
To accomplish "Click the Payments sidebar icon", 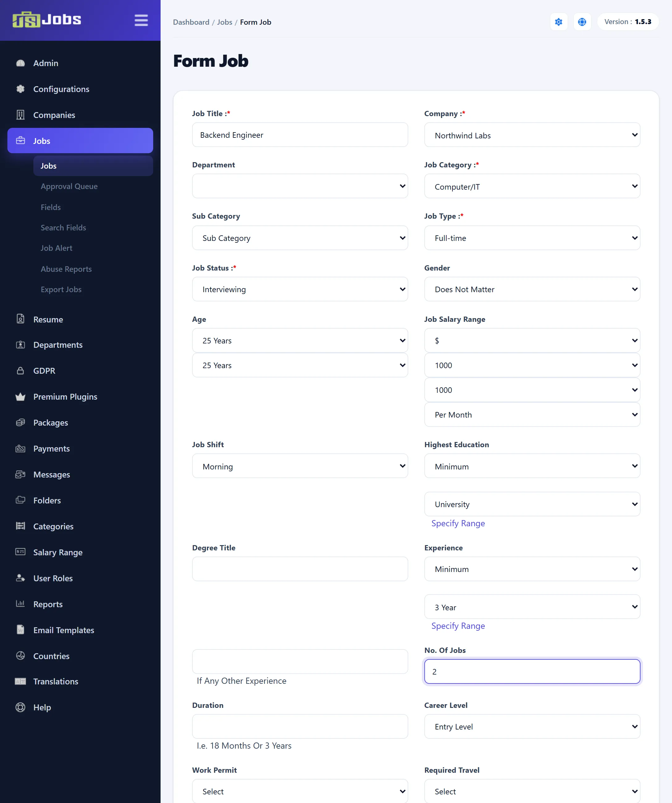I will pos(21,448).
